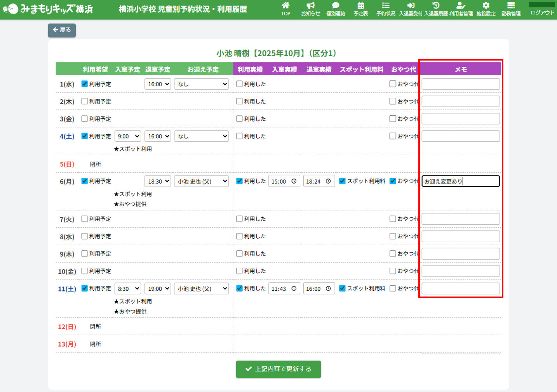Open the 施設設定 gear icon
This screenshot has width=557, height=392.
point(486,9)
